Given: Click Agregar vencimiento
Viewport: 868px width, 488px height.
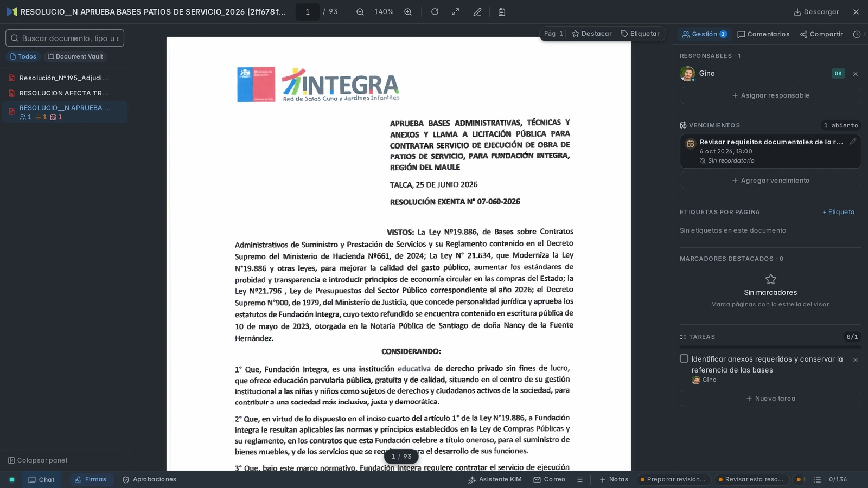Looking at the screenshot, I should pyautogui.click(x=770, y=181).
